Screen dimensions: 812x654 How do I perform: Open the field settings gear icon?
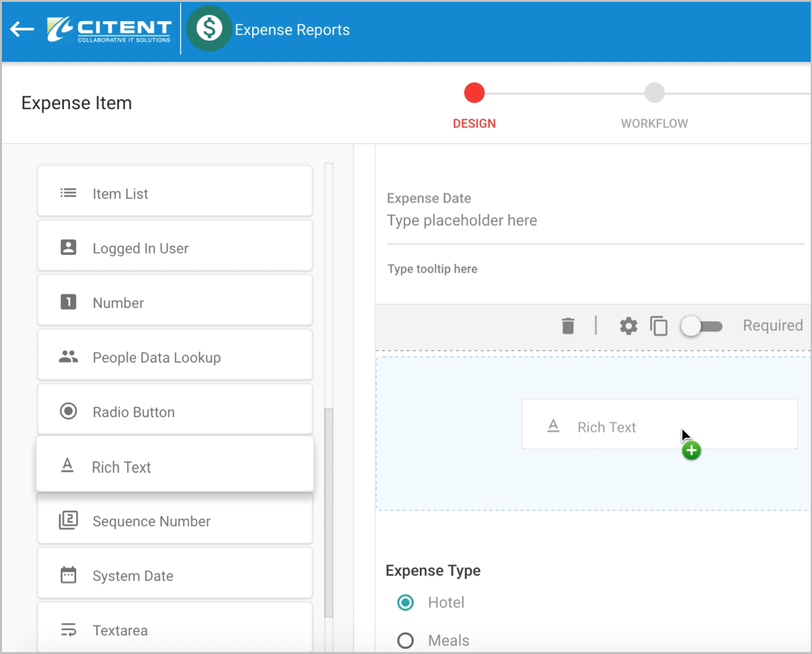point(628,326)
